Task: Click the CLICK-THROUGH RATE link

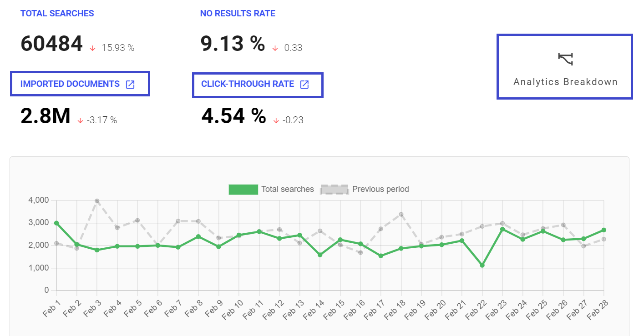Action: click(x=248, y=84)
